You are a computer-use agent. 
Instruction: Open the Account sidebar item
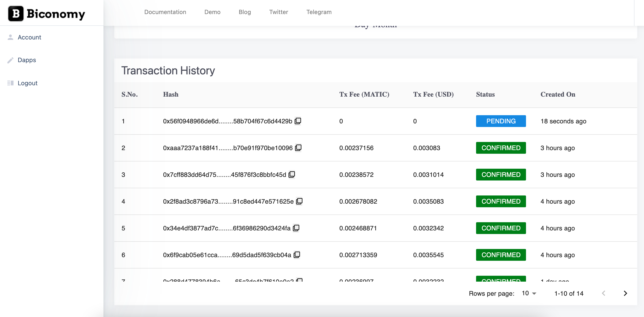(29, 37)
